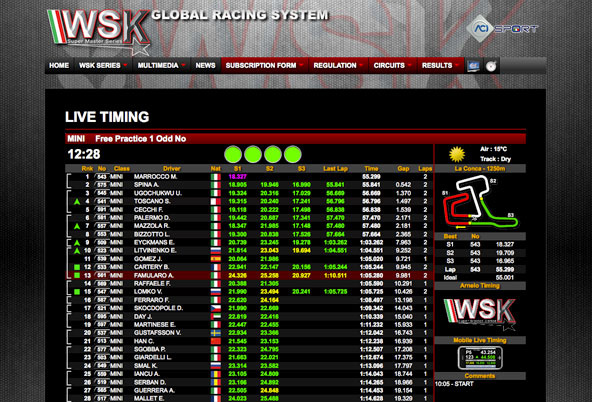Screen dimensions: 592x402
Task: Expand the SUBSCRIPTION FORM dropdown arrow
Action: pyautogui.click(x=301, y=65)
